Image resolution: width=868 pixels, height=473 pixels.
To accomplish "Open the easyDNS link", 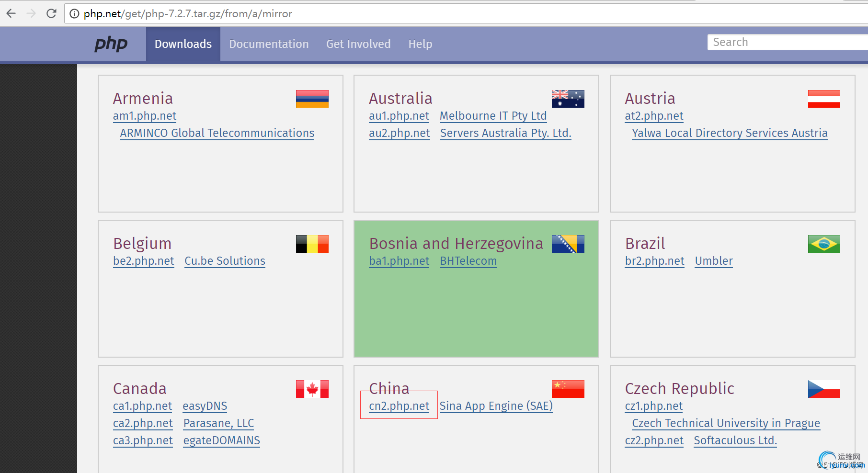I will coord(205,406).
